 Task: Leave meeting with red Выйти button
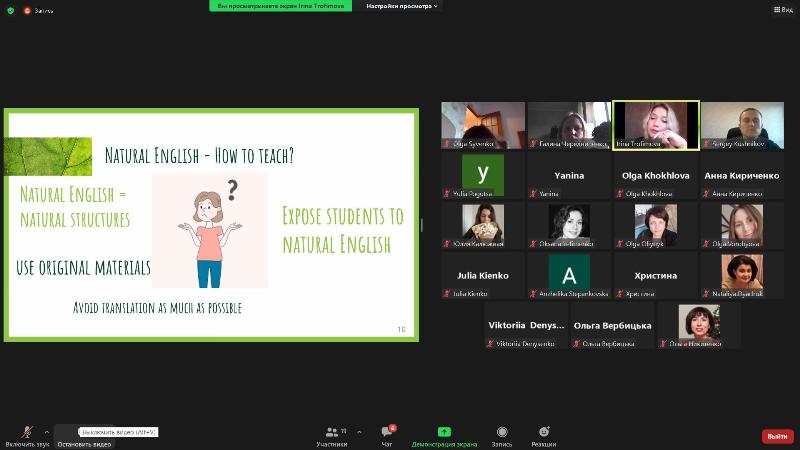coord(778,436)
